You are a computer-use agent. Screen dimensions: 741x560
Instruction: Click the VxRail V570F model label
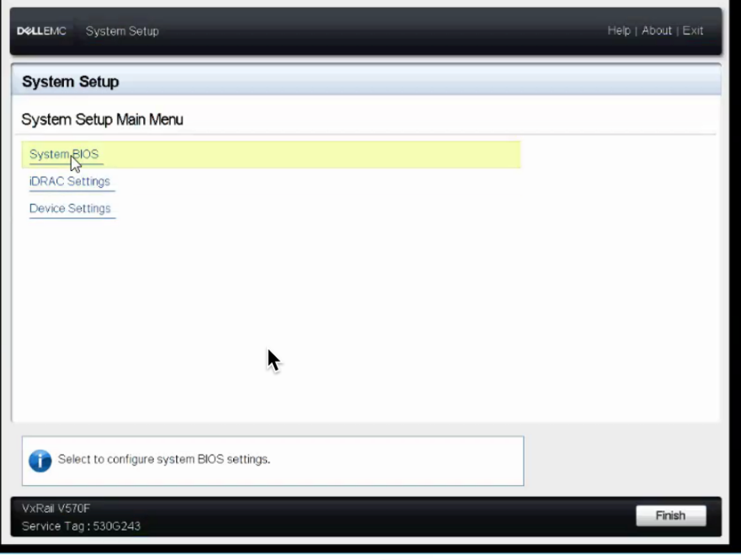click(56, 509)
